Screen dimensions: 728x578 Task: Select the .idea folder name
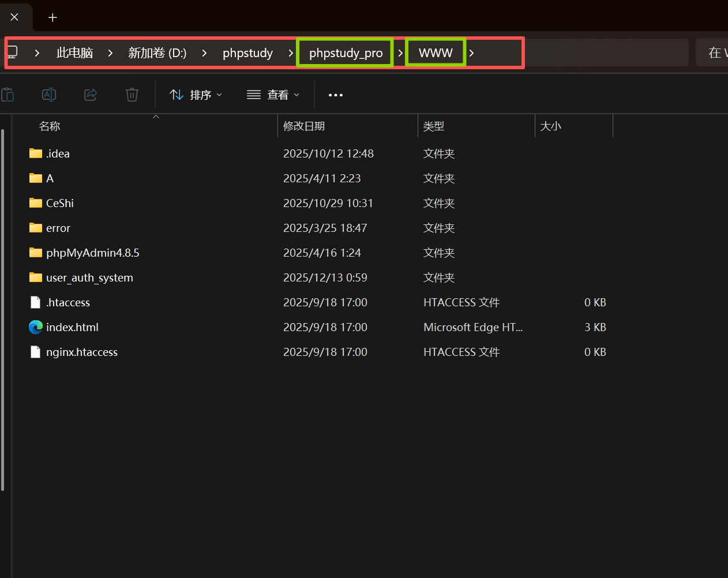[58, 153]
